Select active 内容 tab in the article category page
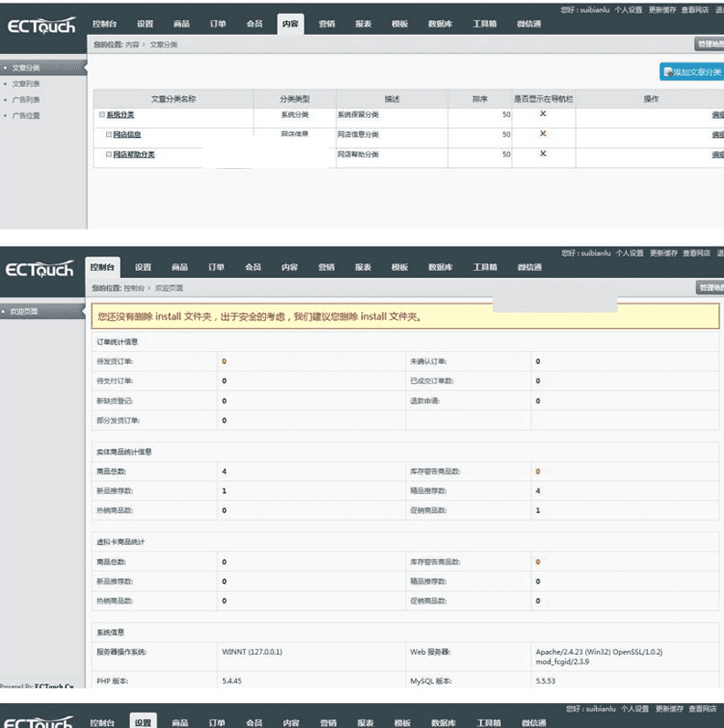 pyautogui.click(x=291, y=24)
